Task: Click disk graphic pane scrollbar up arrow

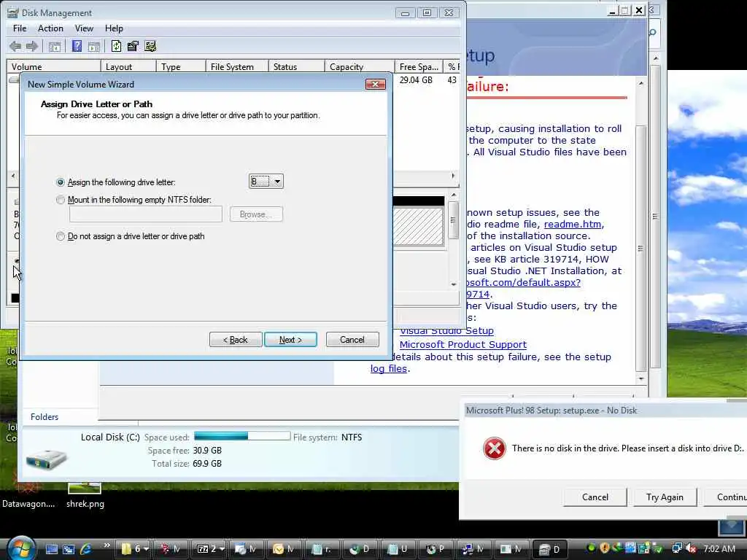Action: tap(454, 195)
